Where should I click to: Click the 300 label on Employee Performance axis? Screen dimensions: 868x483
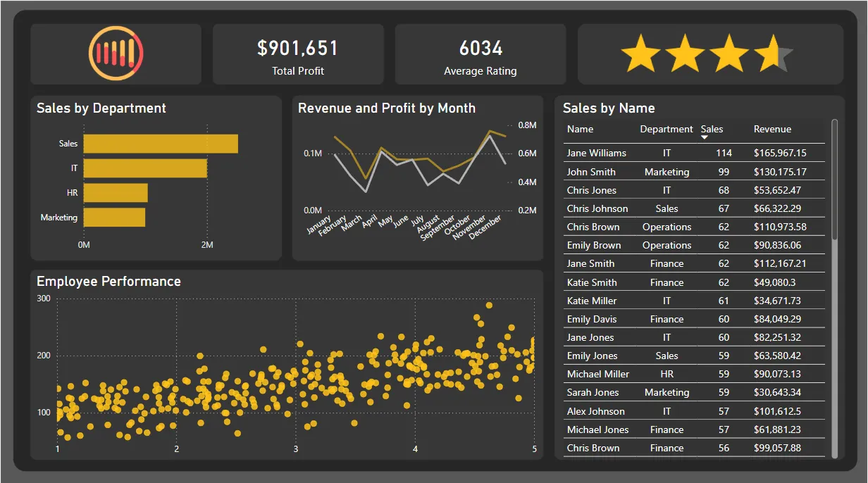(x=44, y=299)
